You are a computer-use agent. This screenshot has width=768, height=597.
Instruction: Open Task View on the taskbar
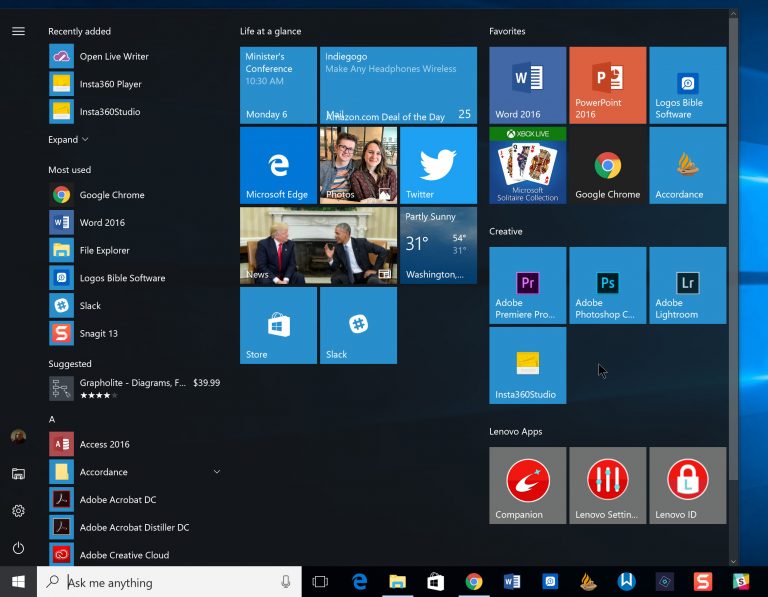pos(320,582)
